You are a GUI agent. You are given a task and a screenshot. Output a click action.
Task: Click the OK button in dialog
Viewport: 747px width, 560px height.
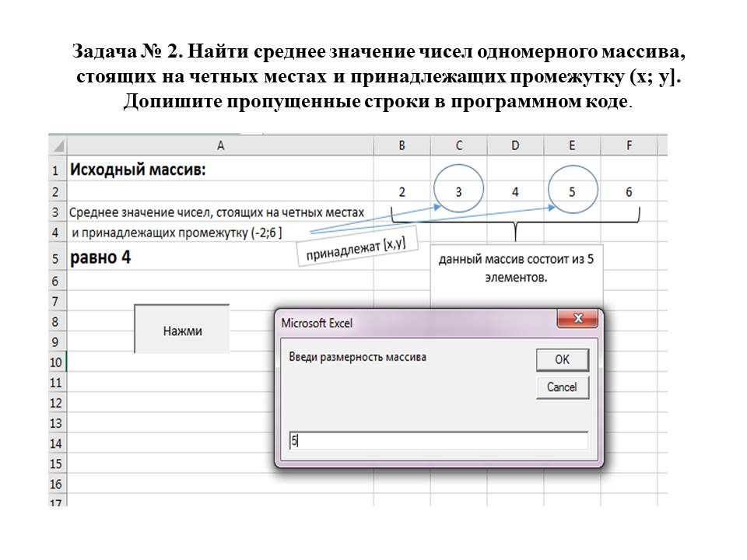[562, 359]
